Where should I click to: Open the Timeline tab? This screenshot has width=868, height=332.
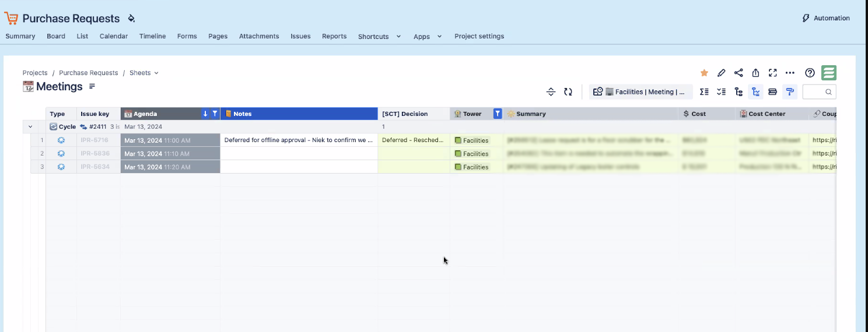(152, 36)
